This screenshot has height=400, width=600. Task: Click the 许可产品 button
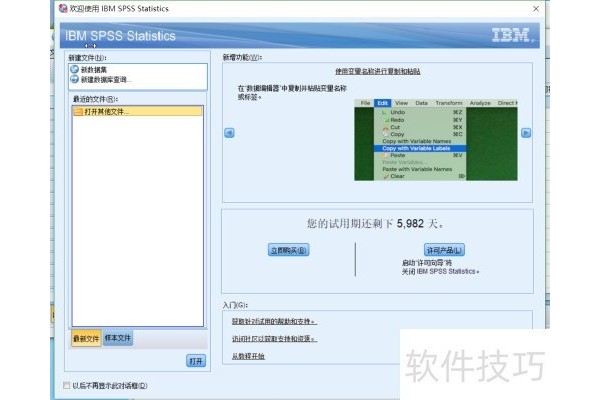pyautogui.click(x=444, y=250)
